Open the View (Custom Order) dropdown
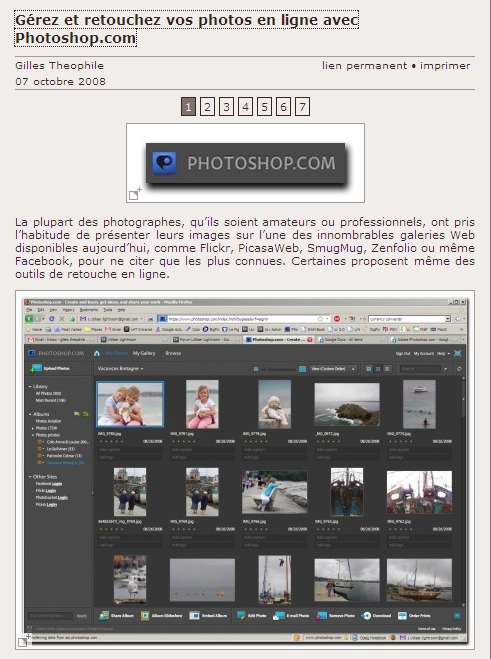Screen dimensions: 491x659 point(334,369)
